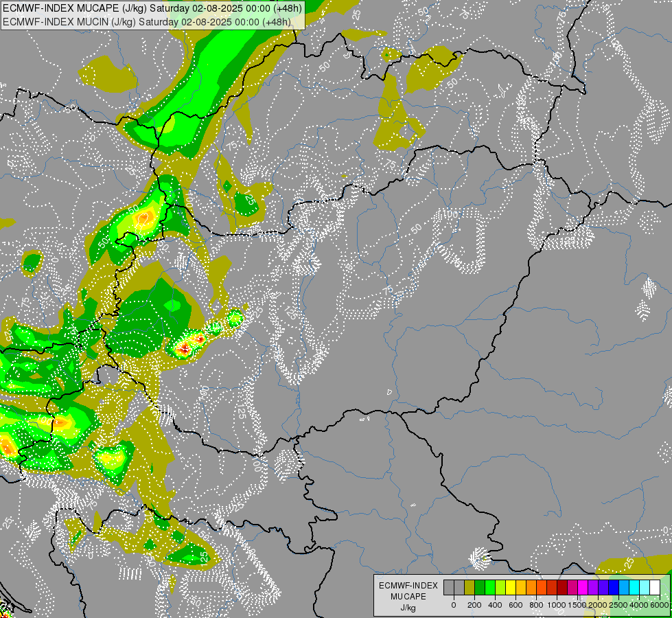Click the '2000' legend tick label
Viewport: 672px width, 618px height.
click(598, 605)
